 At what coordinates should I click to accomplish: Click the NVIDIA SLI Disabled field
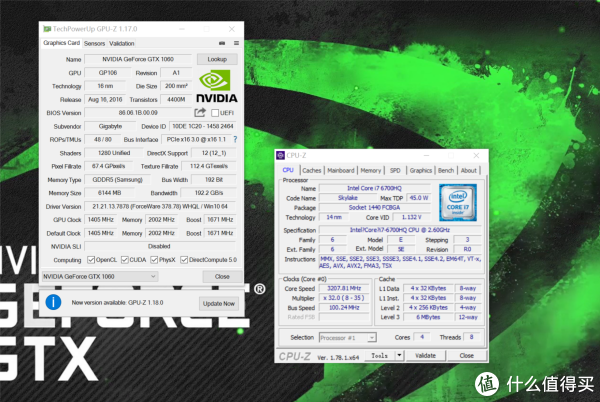[x=159, y=246]
